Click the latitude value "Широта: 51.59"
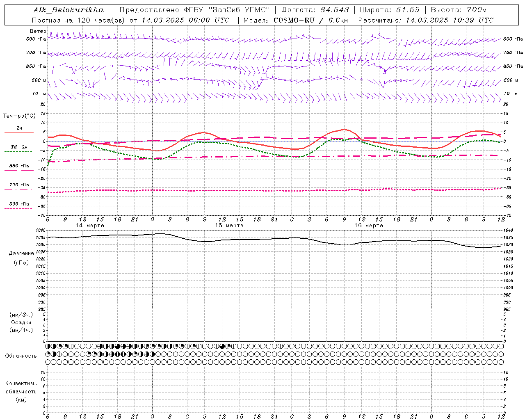 pyautogui.click(x=390, y=10)
